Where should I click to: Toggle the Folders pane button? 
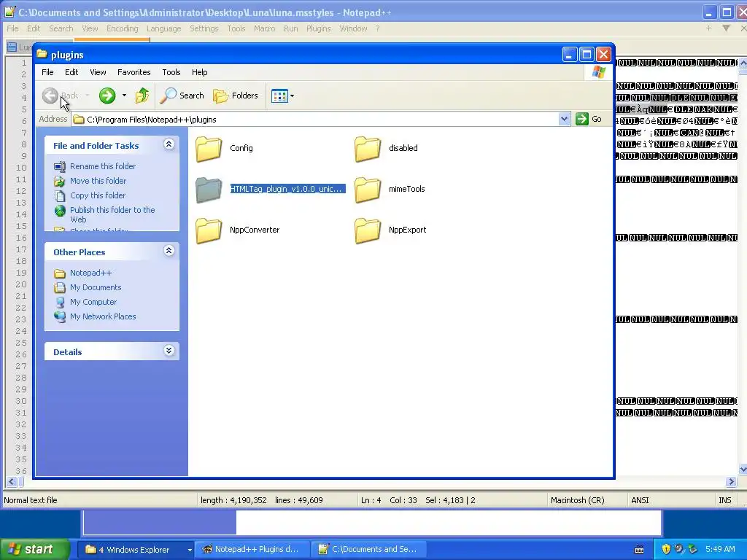(236, 96)
